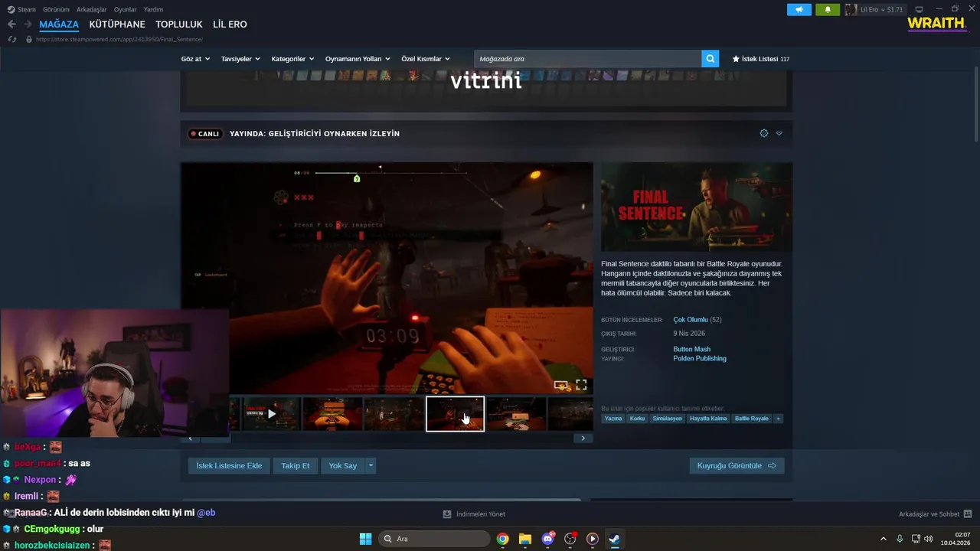Open broadcast settings gear icon
Image resolution: width=980 pixels, height=551 pixels.
tap(764, 133)
